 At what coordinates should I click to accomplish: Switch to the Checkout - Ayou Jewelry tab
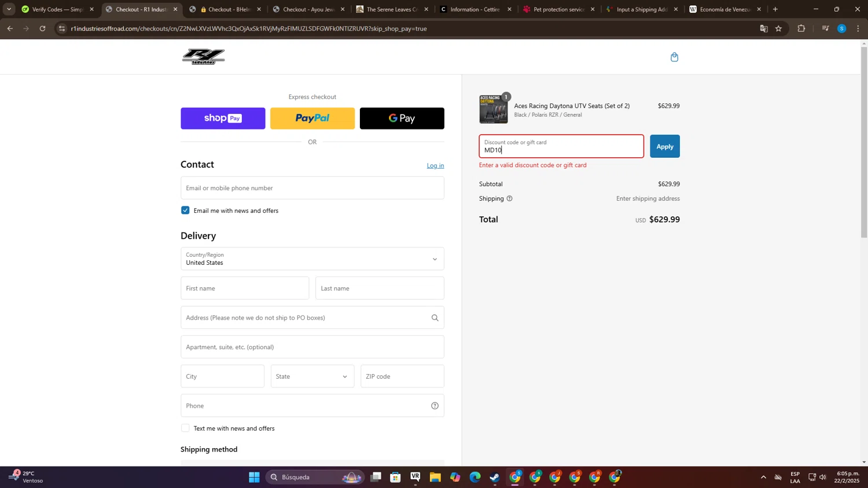click(x=309, y=9)
